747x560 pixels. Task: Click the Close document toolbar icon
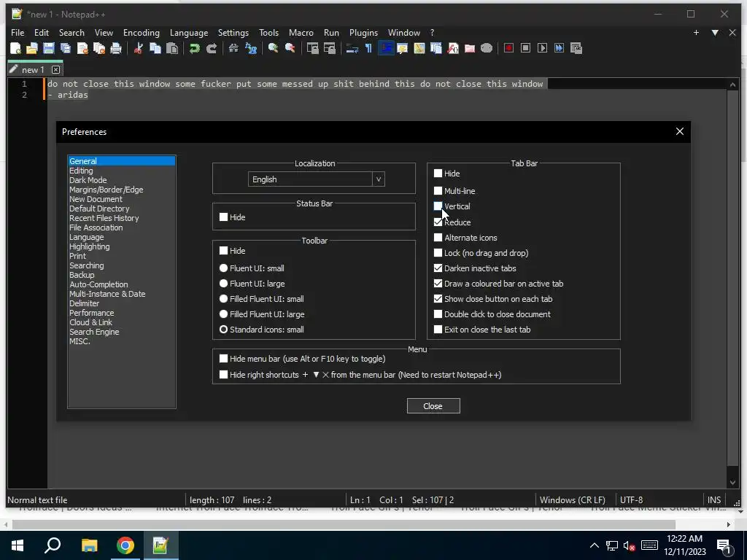tap(82, 48)
